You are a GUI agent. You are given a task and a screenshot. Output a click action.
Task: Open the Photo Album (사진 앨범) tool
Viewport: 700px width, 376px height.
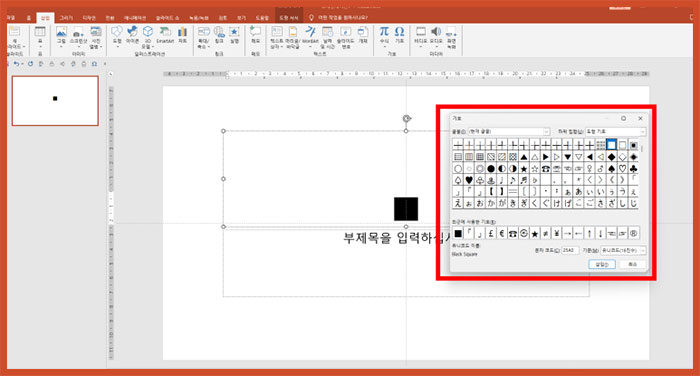[x=96, y=37]
